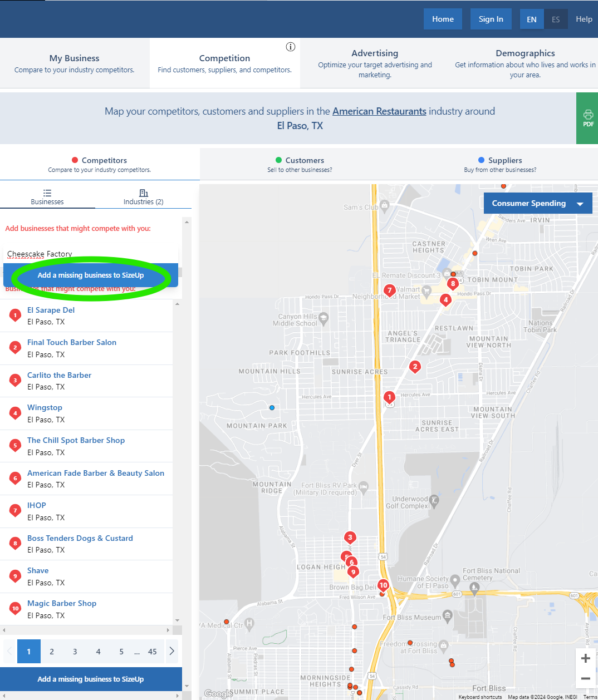Click map marker number 4
Screen dimensions: 598x700
pos(445,300)
